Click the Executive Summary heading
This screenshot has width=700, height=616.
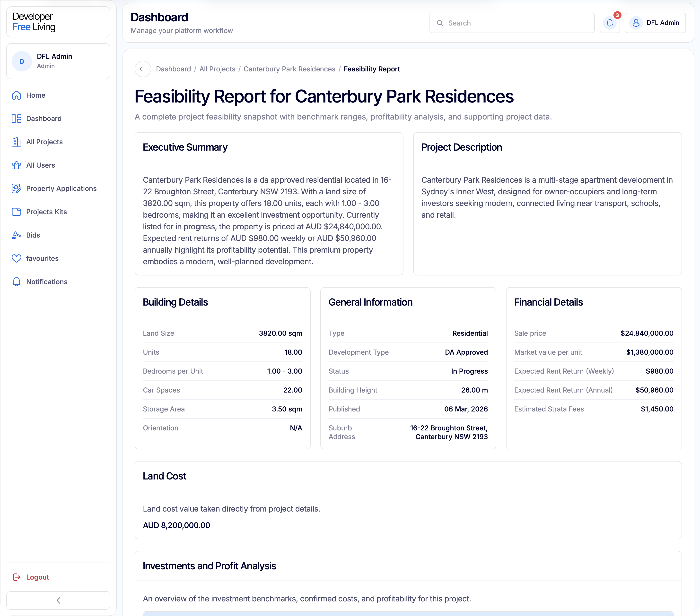coord(185,147)
